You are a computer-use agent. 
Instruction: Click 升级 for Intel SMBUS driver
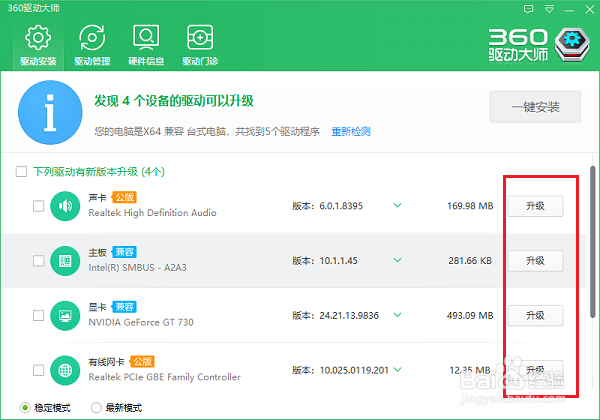(x=535, y=261)
